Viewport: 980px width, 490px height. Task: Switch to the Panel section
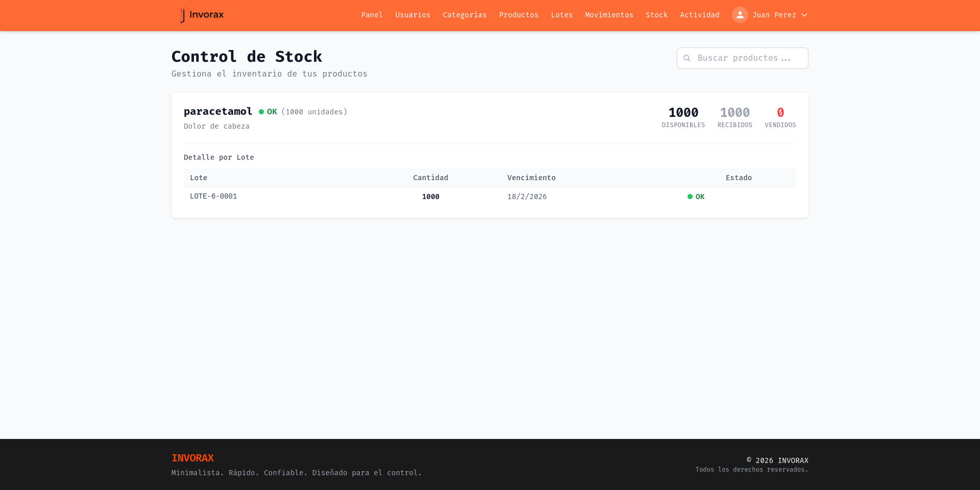372,15
